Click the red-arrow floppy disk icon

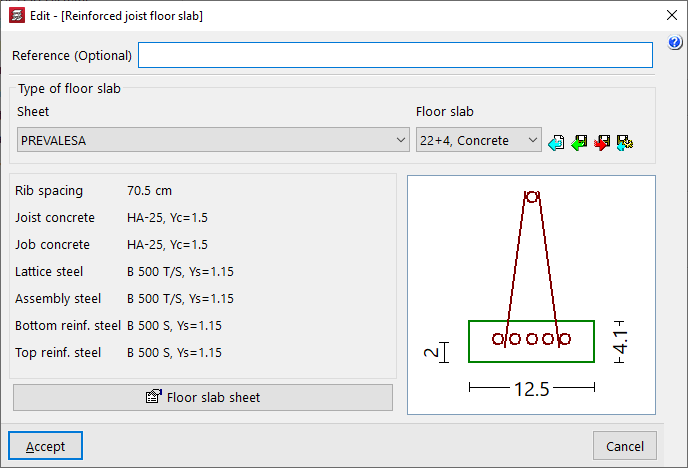[602, 143]
